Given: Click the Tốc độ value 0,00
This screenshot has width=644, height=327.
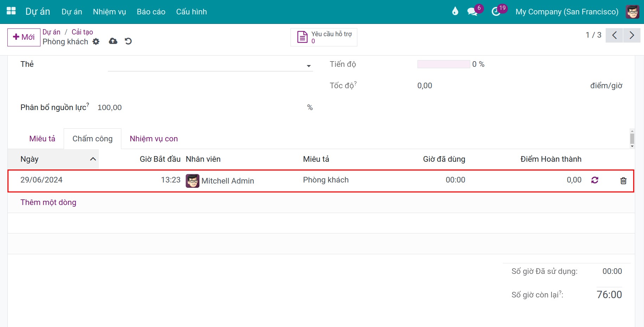Looking at the screenshot, I should (425, 85).
